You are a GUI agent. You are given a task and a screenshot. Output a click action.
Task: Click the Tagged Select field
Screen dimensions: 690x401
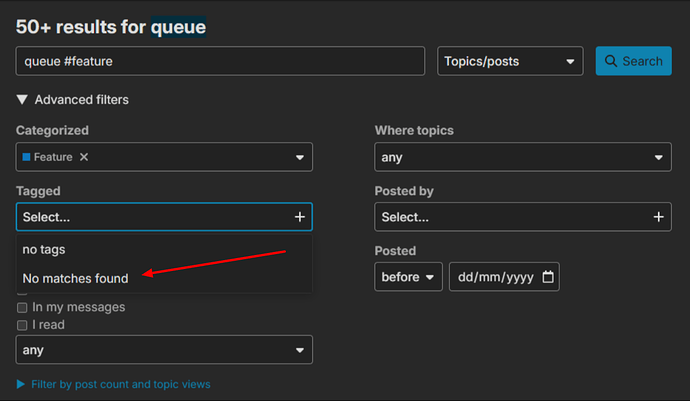164,217
